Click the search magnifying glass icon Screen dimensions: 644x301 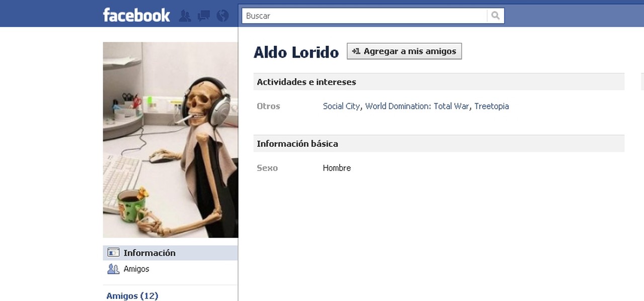(495, 16)
